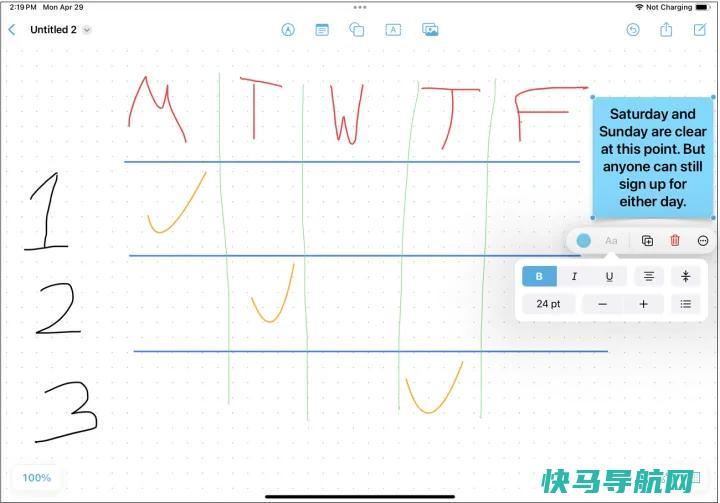Viewport: 720px width, 503px height.
Task: Tap the Aa text format button
Action: 611,241
